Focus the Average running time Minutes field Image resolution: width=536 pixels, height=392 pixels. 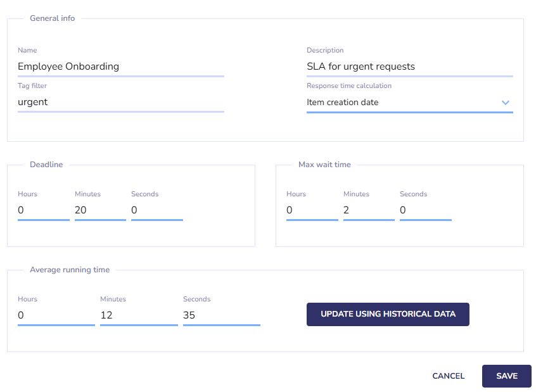tap(139, 315)
